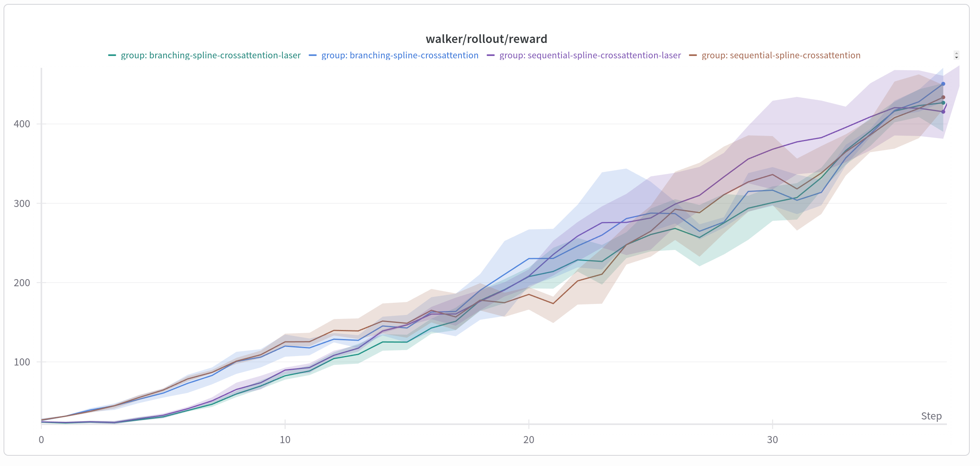Click the walker/rollout/reward chart title

pos(486,39)
